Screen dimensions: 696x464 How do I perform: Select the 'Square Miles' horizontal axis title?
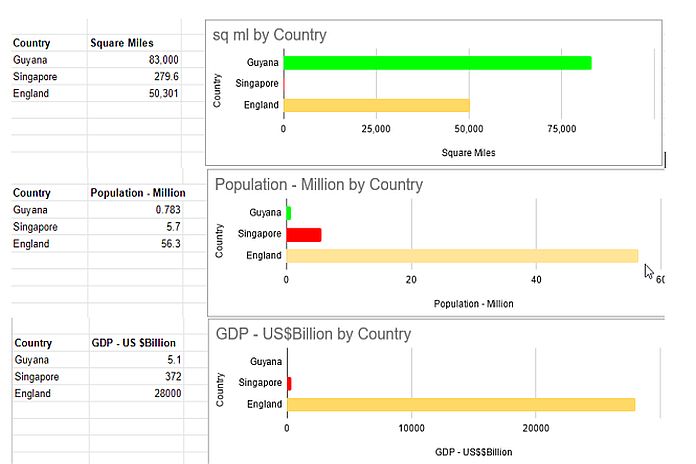click(x=468, y=153)
